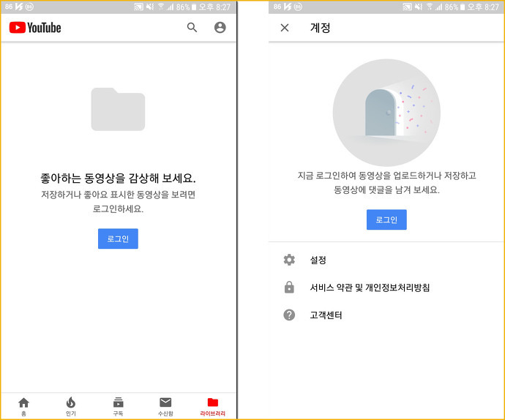Image resolution: width=505 pixels, height=420 pixels.
Task: Tap the heading 좋아하는 동영상을 감상해 보세요.
Action: coord(118,178)
